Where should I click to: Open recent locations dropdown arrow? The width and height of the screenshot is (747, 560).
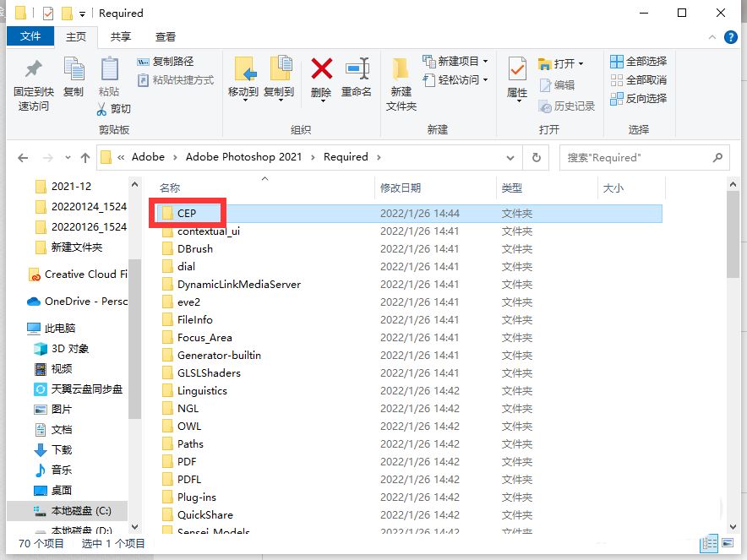pos(68,158)
